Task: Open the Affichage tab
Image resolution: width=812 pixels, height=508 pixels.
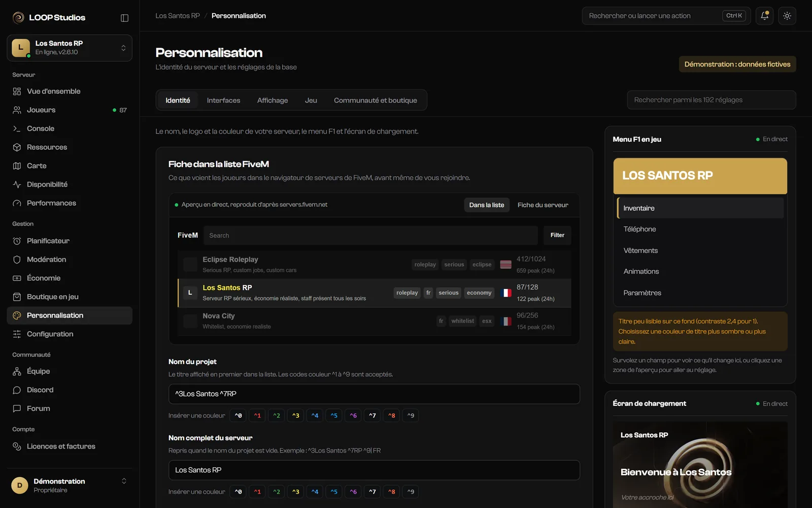Action: pos(273,100)
